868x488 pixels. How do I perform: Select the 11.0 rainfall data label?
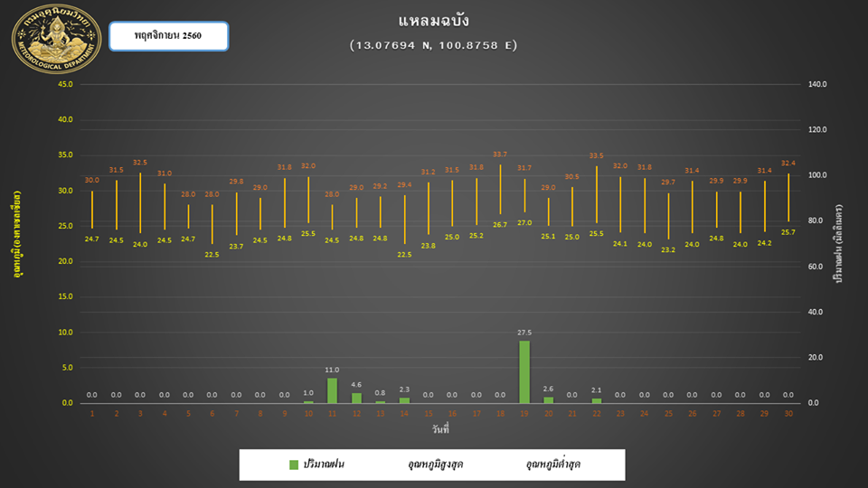pos(332,371)
